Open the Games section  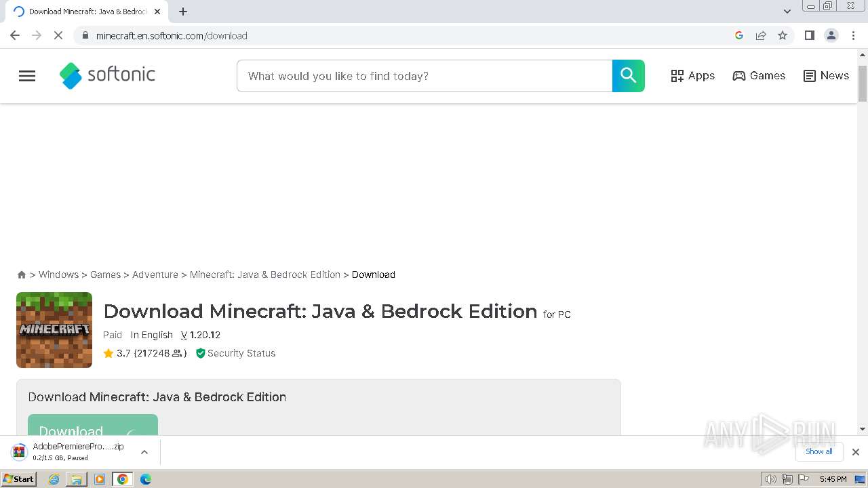click(759, 76)
